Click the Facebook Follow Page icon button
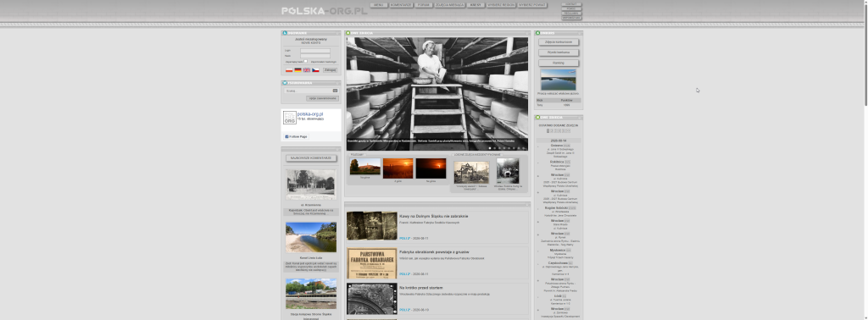Screen dimensions: 868x320 (x=296, y=136)
